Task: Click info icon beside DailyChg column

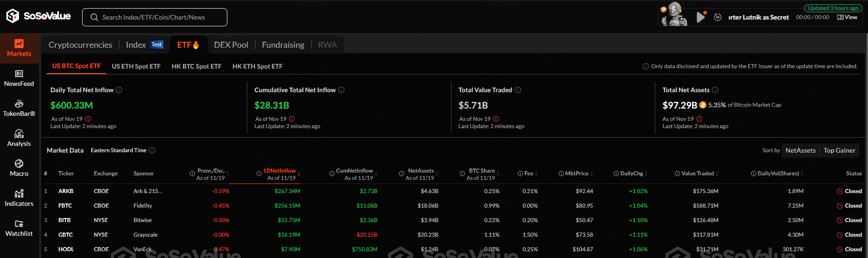Action: pyautogui.click(x=616, y=174)
